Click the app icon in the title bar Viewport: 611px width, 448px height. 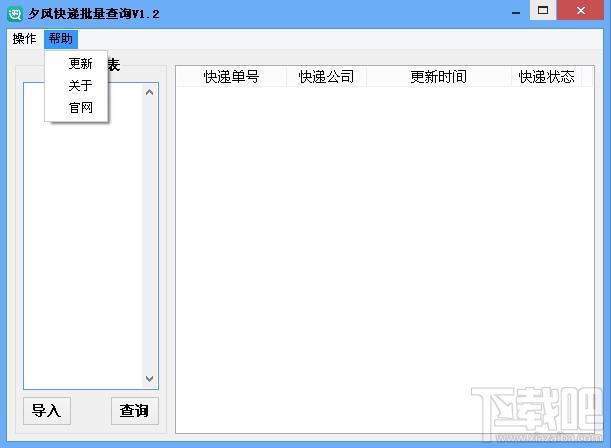click(x=15, y=13)
